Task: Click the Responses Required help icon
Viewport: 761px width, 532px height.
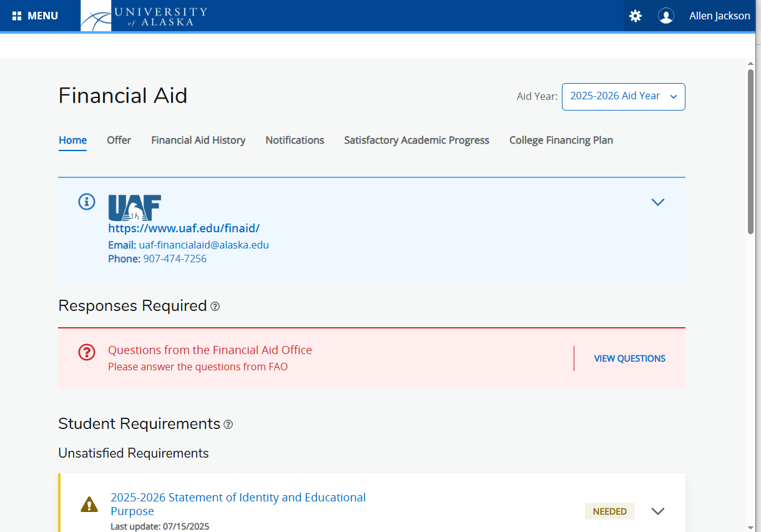Action: coord(215,307)
